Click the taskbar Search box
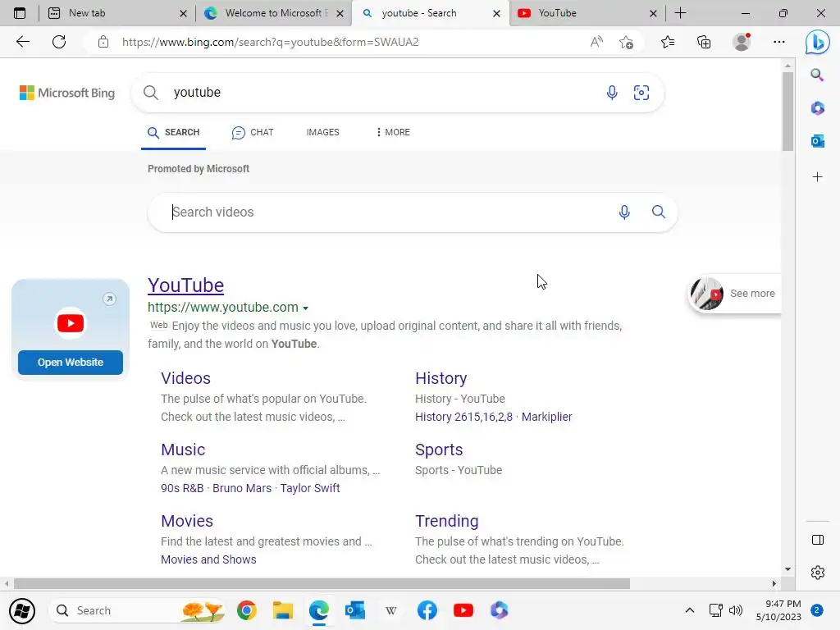Screen dimensions: 840x630 (x=137, y=610)
